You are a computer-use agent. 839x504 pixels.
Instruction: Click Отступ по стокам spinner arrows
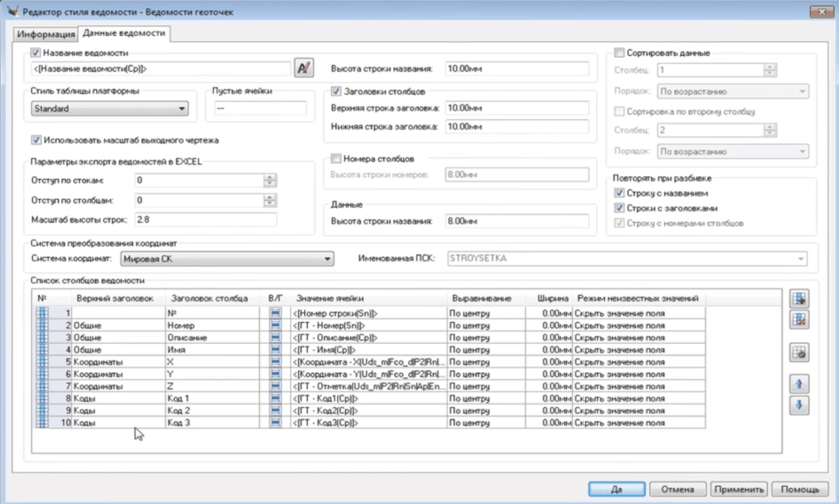click(270, 180)
